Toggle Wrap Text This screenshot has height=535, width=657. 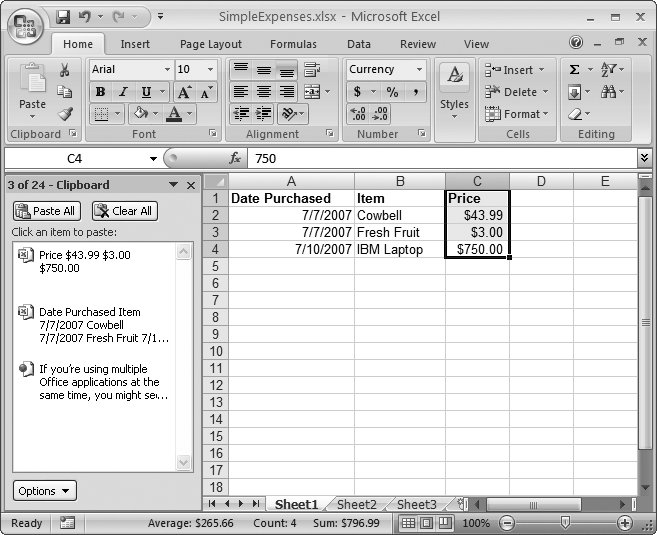click(312, 70)
